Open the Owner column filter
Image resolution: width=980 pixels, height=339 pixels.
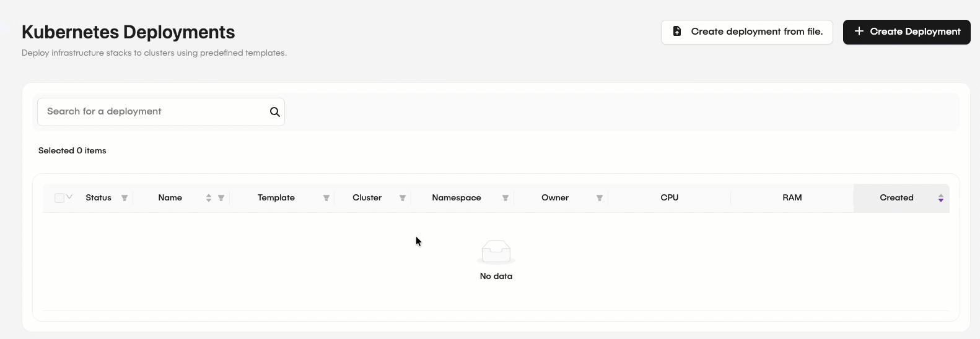click(600, 198)
